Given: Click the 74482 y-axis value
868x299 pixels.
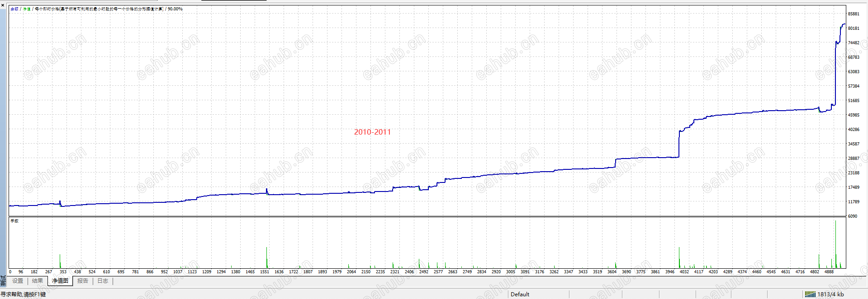Looking at the screenshot, I should click(854, 43).
